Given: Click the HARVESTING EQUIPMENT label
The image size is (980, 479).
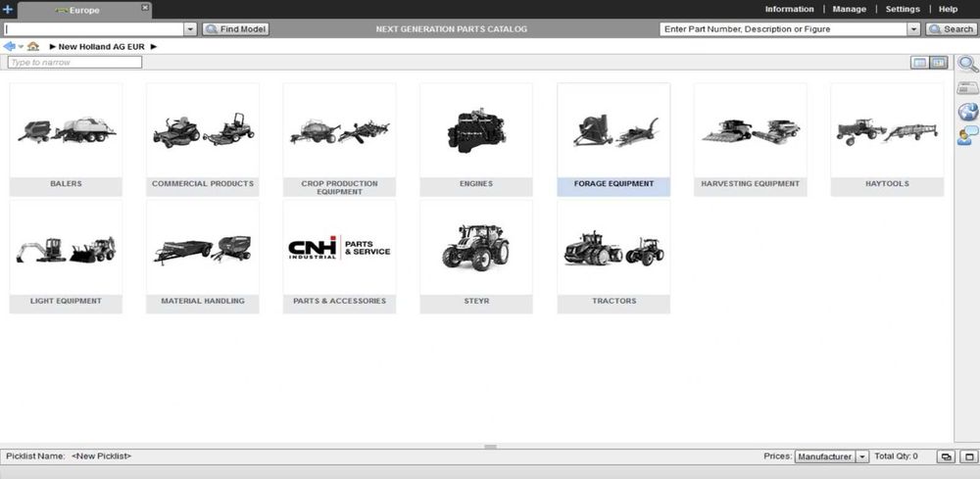Looking at the screenshot, I should [750, 183].
